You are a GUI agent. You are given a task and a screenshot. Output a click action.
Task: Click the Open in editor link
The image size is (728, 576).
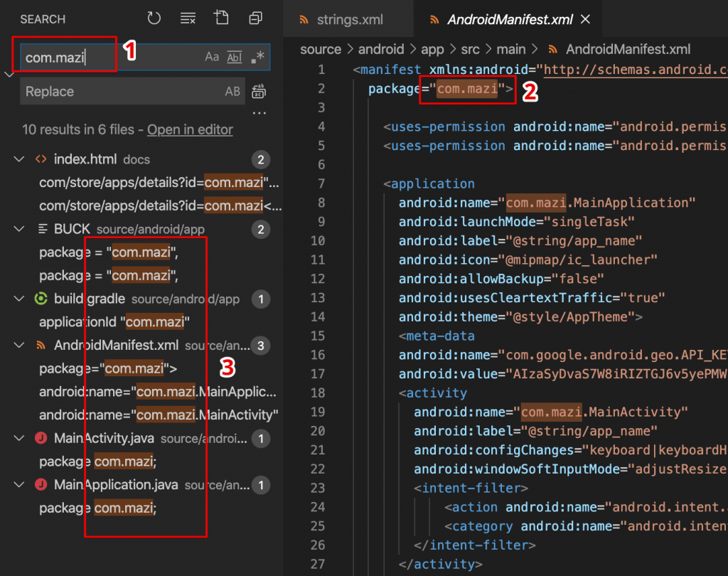190,129
